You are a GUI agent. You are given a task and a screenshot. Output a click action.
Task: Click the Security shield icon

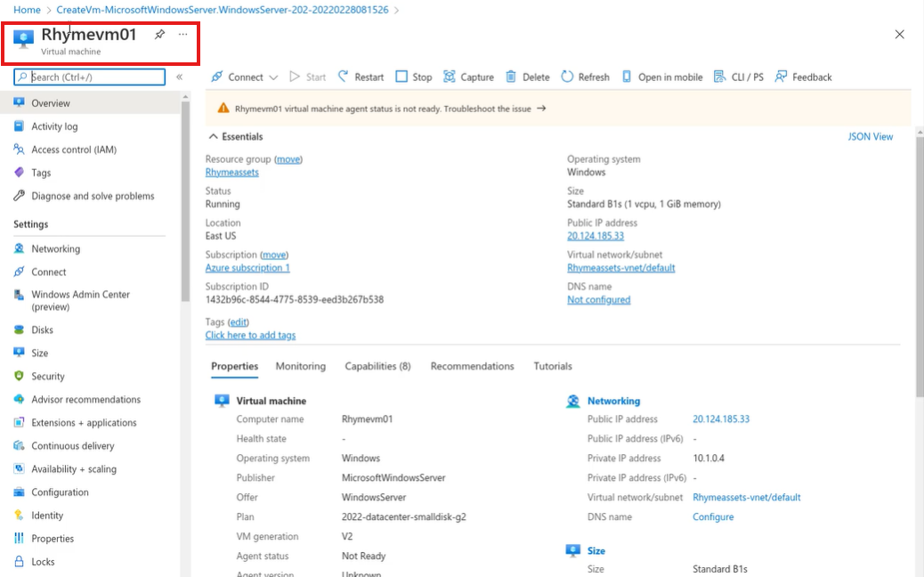(19, 376)
